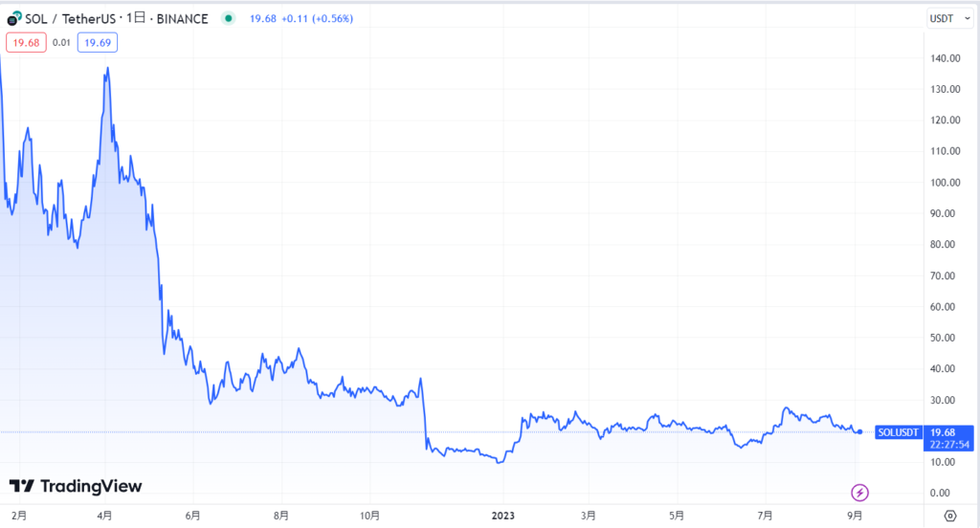980x528 pixels.
Task: Expand the USDT currency dropdown
Action: click(x=948, y=19)
